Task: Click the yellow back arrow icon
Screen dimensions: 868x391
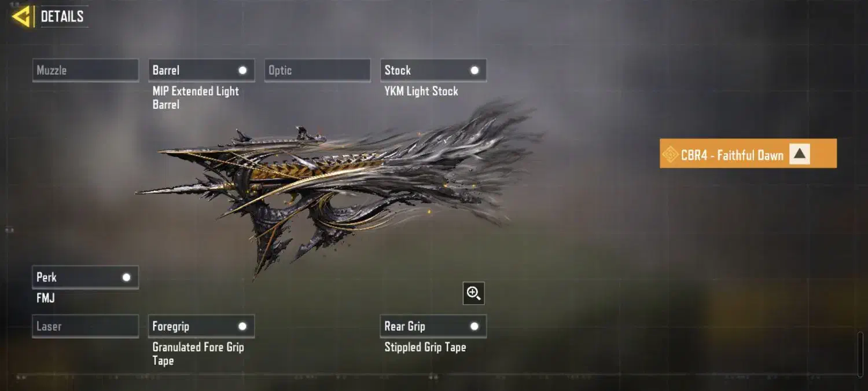Action: coord(21,16)
